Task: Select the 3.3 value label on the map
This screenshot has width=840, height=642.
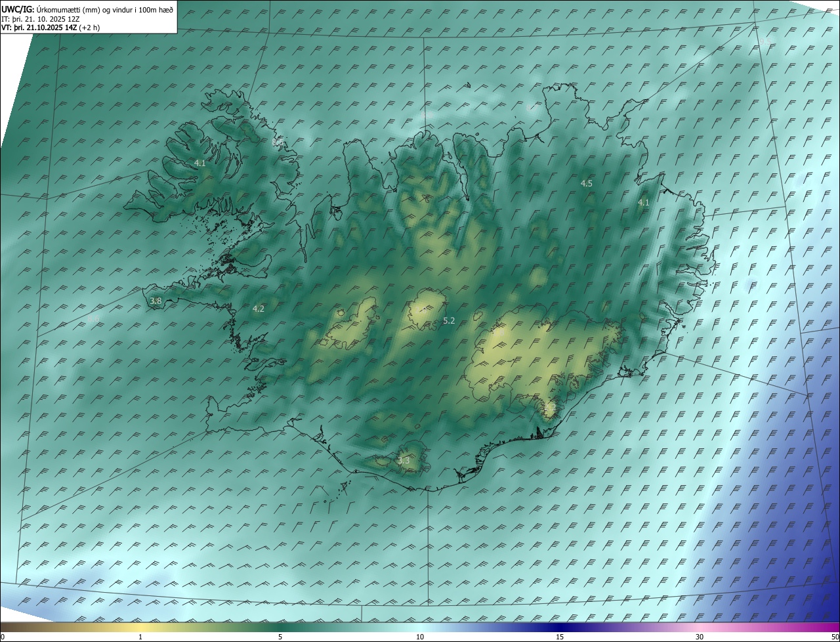Action: pyautogui.click(x=404, y=461)
